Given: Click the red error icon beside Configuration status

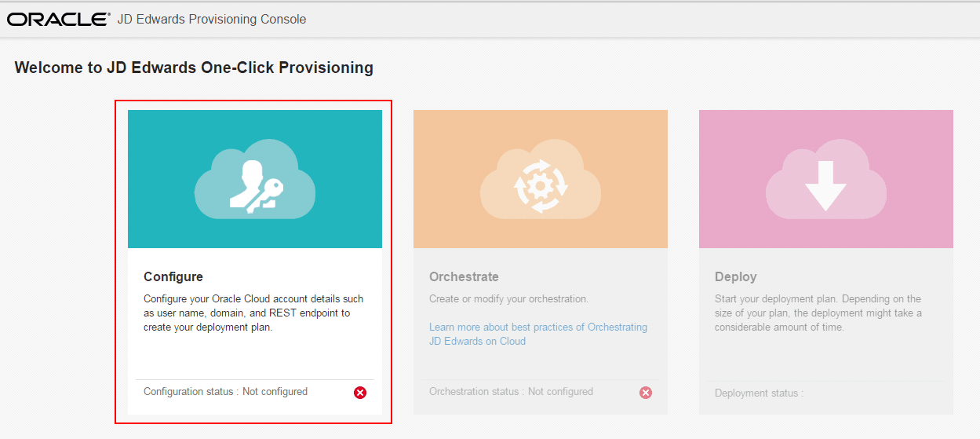Looking at the screenshot, I should click(x=360, y=393).
